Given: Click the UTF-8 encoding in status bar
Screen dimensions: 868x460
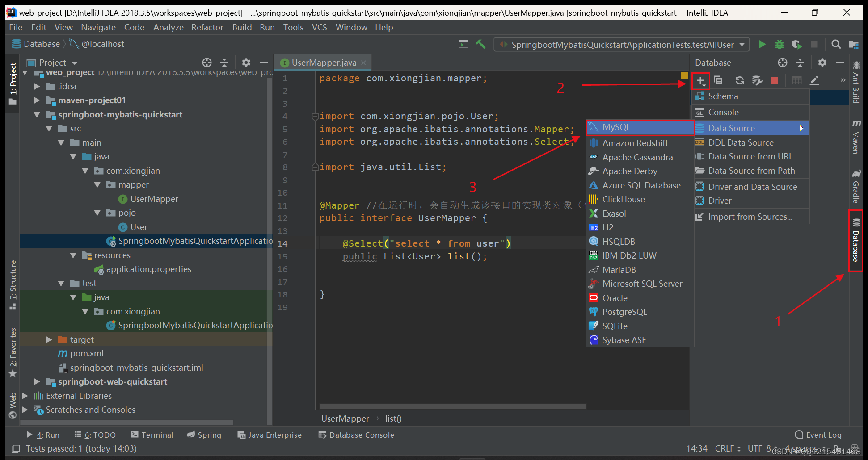Looking at the screenshot, I should tap(762, 448).
